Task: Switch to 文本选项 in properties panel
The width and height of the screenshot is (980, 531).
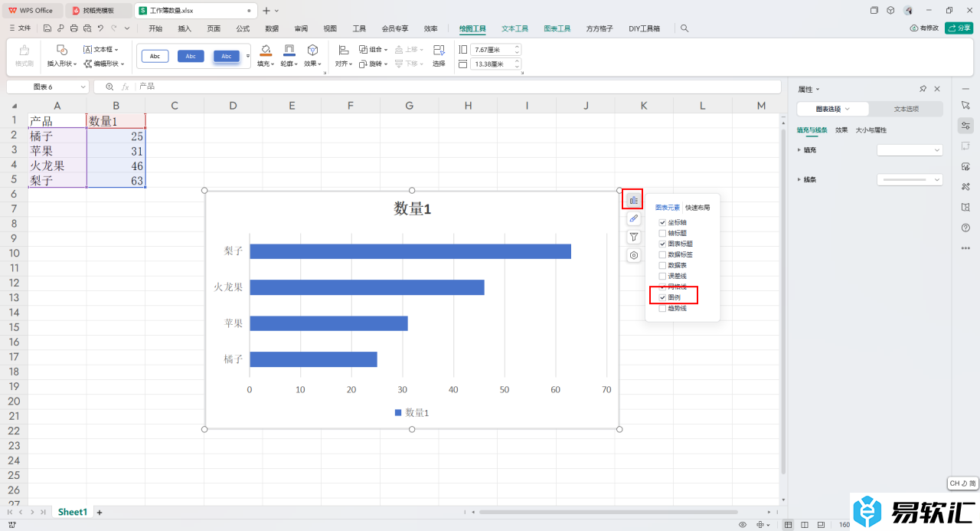Action: point(906,109)
